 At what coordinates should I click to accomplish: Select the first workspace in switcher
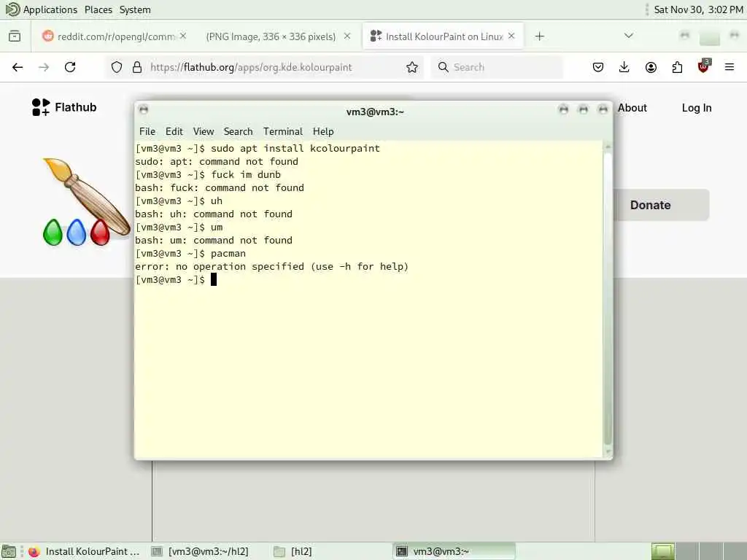click(x=662, y=551)
